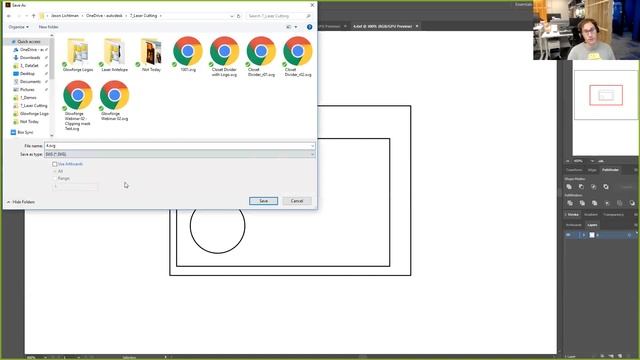
Task: Collapse folders with Hide Folders
Action: pyautogui.click(x=21, y=202)
